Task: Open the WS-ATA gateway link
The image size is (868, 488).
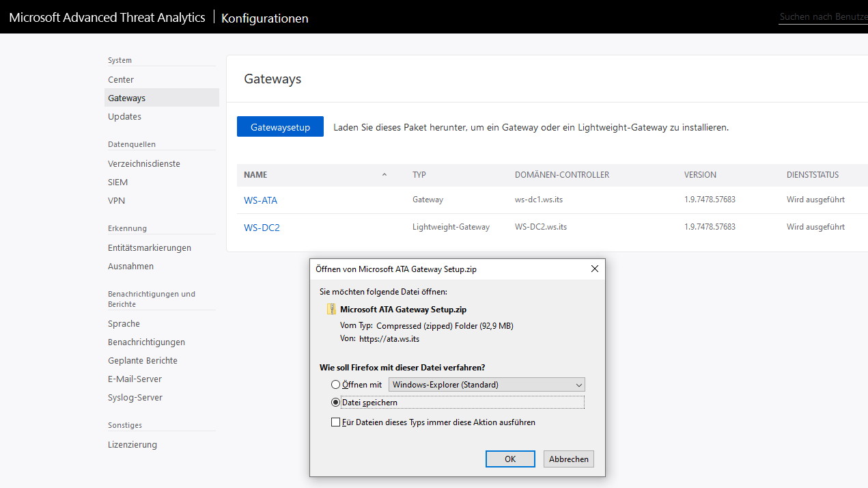Action: click(260, 200)
